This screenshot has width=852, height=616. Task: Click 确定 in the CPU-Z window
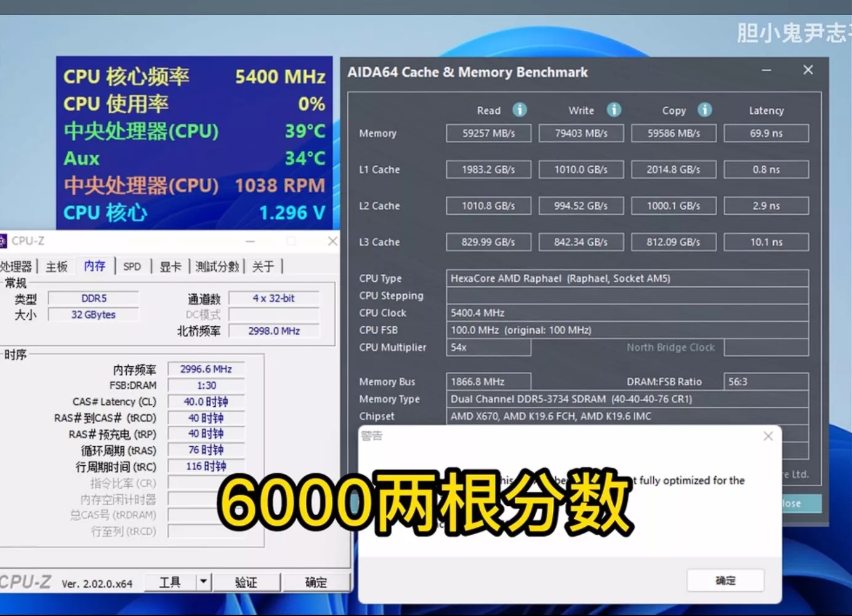click(x=316, y=582)
